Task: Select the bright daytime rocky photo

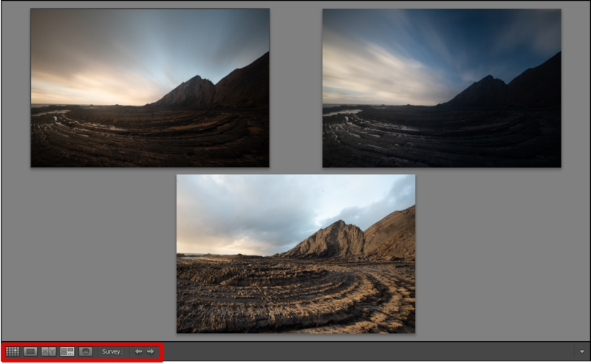Action: point(296,253)
